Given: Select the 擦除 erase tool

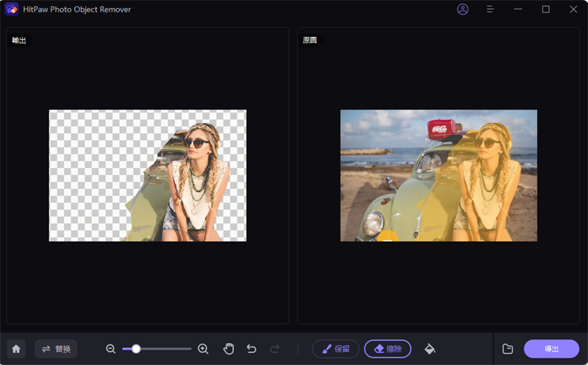Looking at the screenshot, I should click(388, 349).
